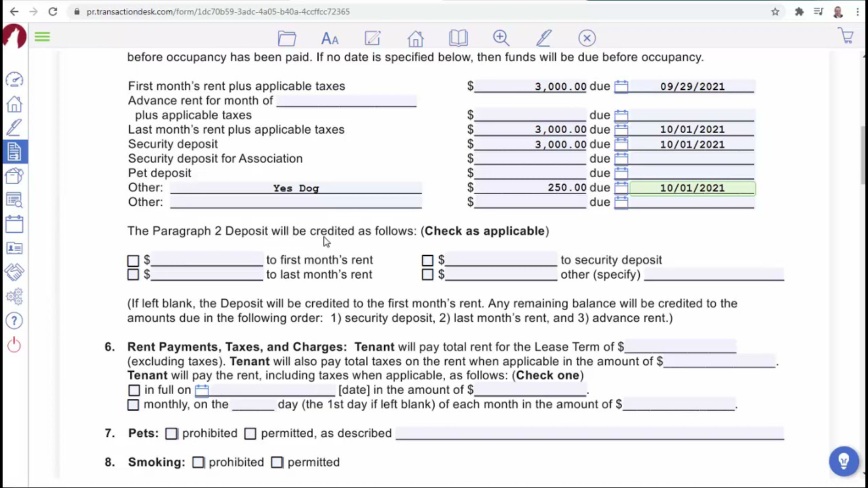
Task: Click the home icon in left sidebar
Action: coord(14,104)
